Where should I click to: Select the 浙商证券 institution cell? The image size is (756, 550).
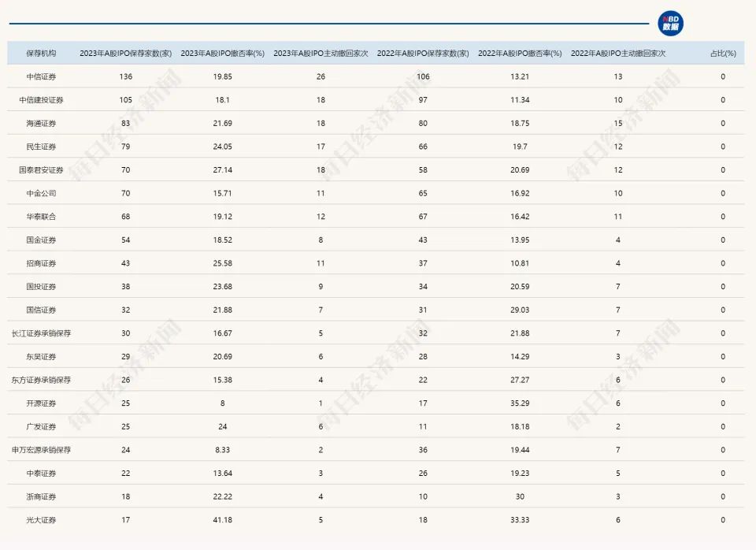point(41,496)
